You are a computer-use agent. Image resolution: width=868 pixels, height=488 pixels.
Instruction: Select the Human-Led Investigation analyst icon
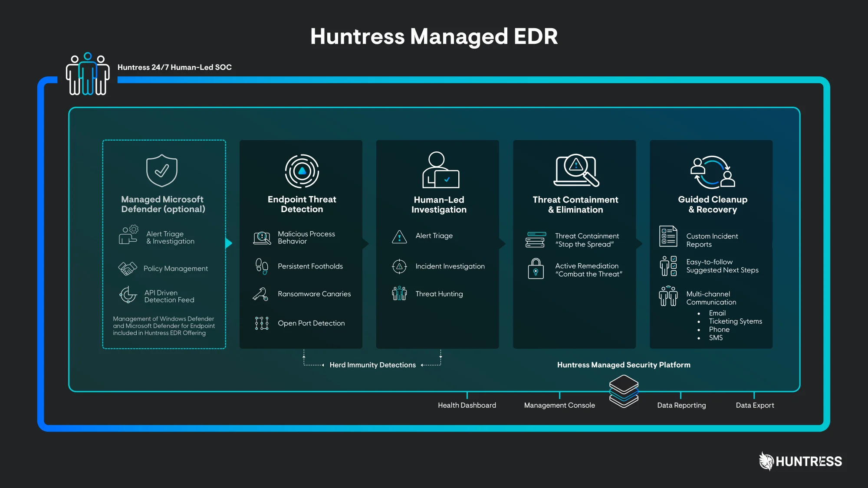439,171
